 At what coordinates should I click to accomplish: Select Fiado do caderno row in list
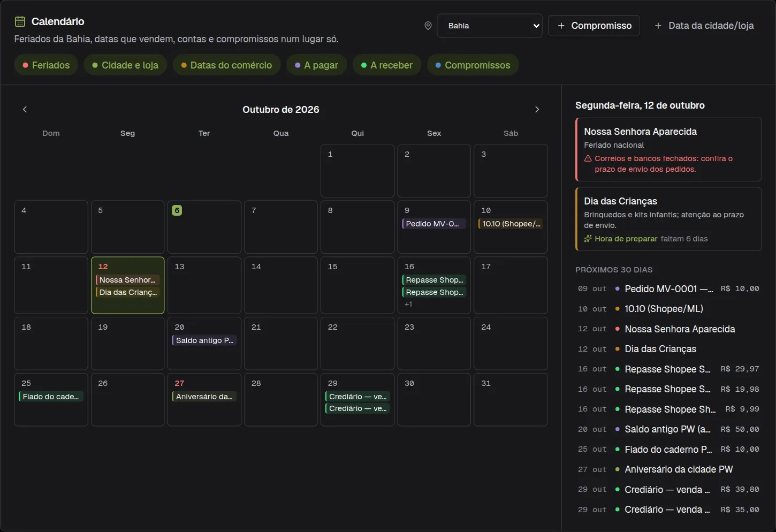click(668, 450)
